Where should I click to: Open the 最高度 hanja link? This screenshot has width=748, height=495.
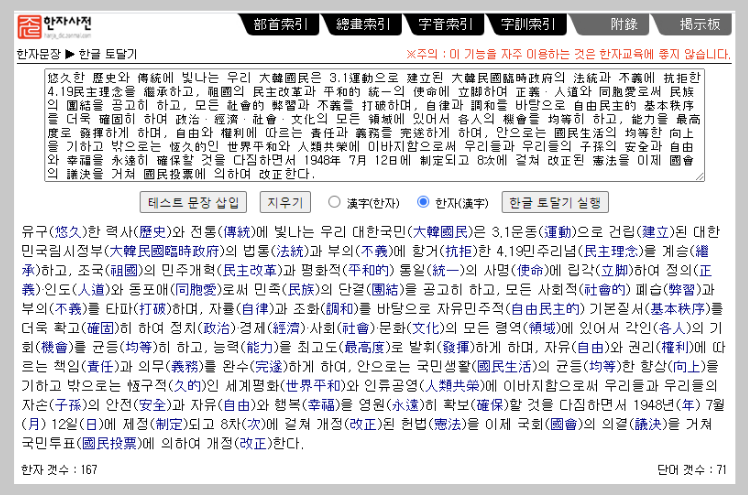[x=364, y=347]
